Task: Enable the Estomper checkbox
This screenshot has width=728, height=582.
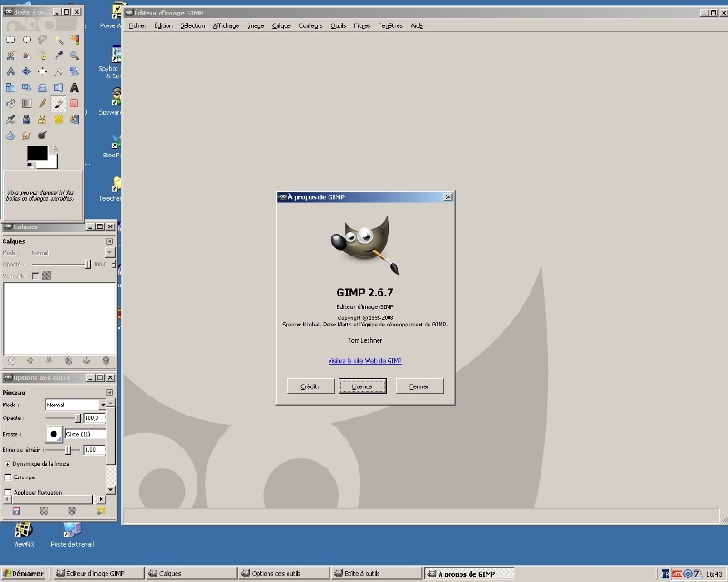Action: [x=8, y=477]
